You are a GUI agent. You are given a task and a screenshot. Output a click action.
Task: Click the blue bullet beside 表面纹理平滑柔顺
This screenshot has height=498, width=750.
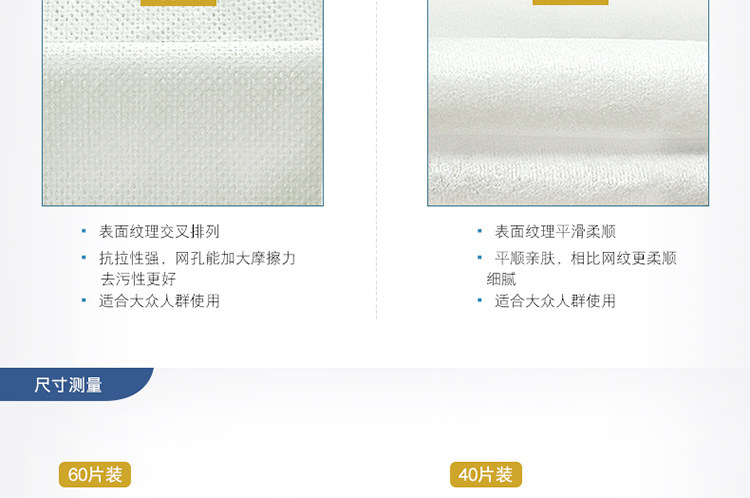(479, 231)
